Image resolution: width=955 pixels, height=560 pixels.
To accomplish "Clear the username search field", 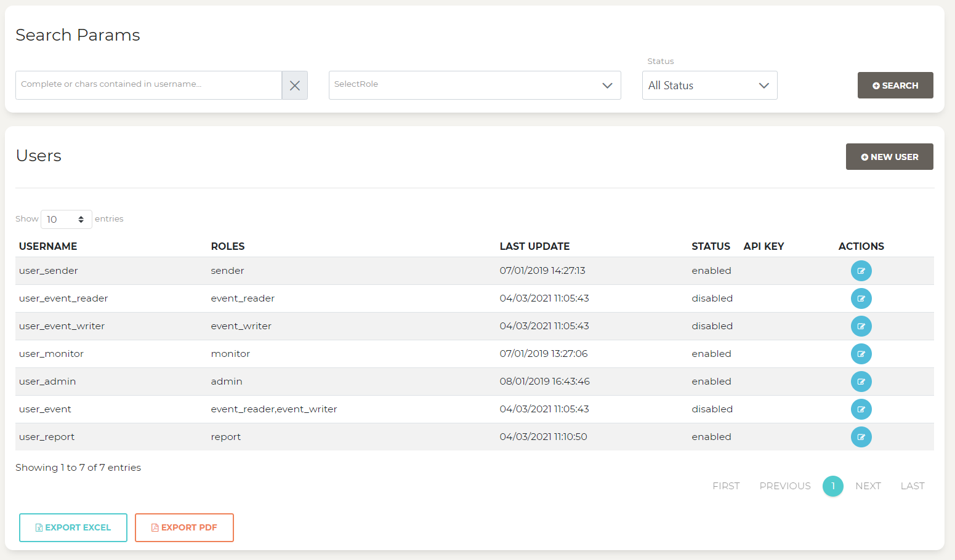I will [x=295, y=86].
